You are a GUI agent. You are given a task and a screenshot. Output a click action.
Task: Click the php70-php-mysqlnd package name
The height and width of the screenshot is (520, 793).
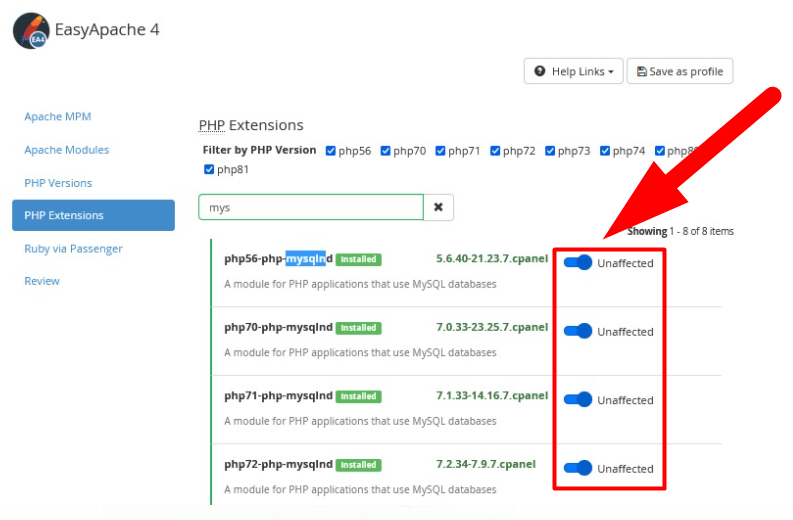(x=279, y=327)
